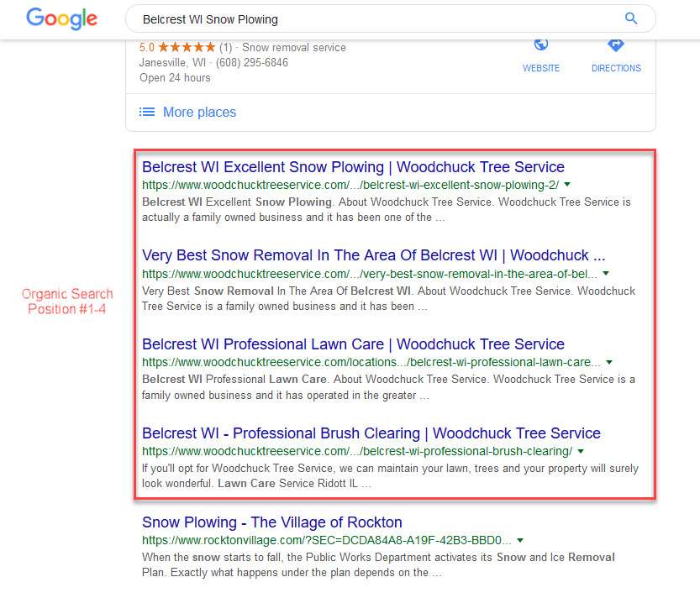The height and width of the screenshot is (598, 700).
Task: Open More places link
Action: [199, 112]
